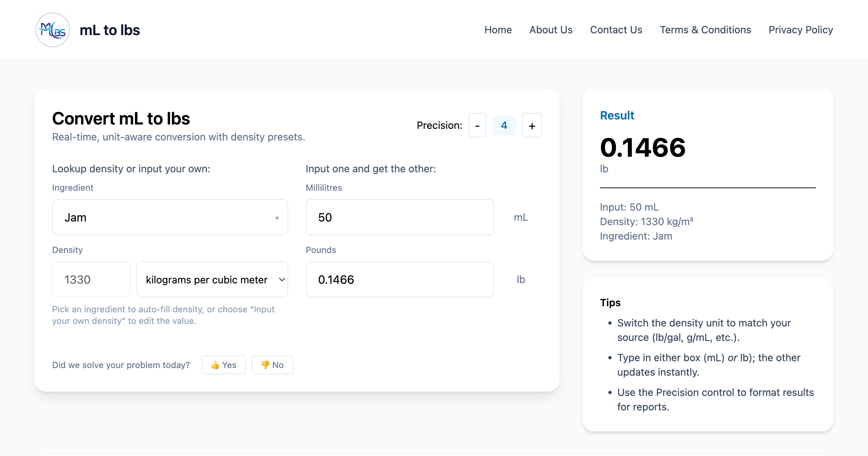Click the Result heading
This screenshot has height=456, width=868.
[617, 115]
